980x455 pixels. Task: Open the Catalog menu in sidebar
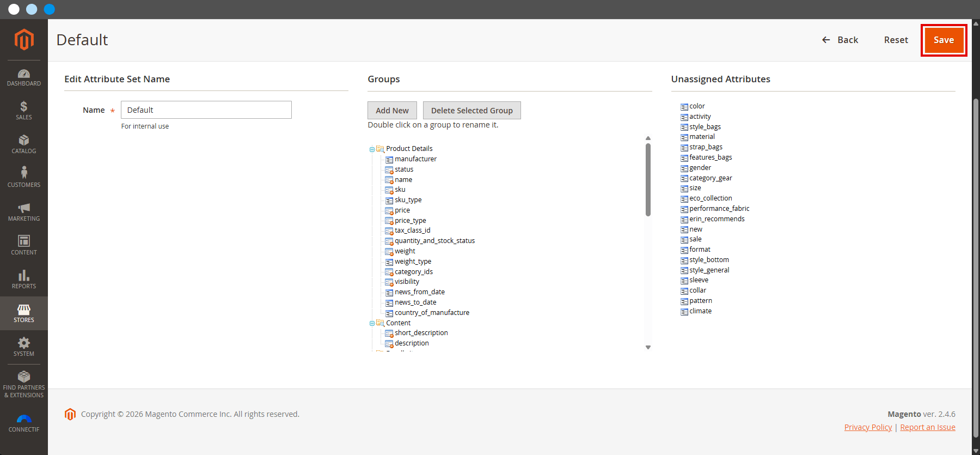click(24, 145)
